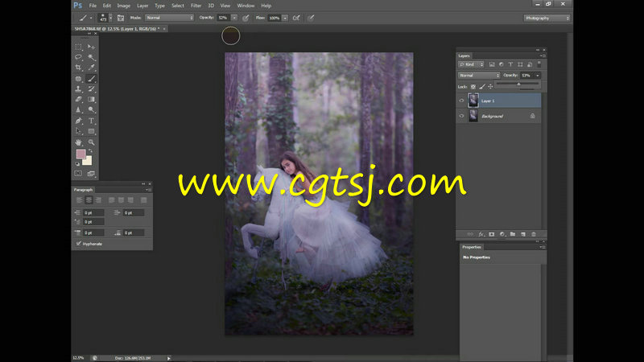The width and height of the screenshot is (644, 362).
Task: Switch to the Properties panel tab
Action: point(472,247)
